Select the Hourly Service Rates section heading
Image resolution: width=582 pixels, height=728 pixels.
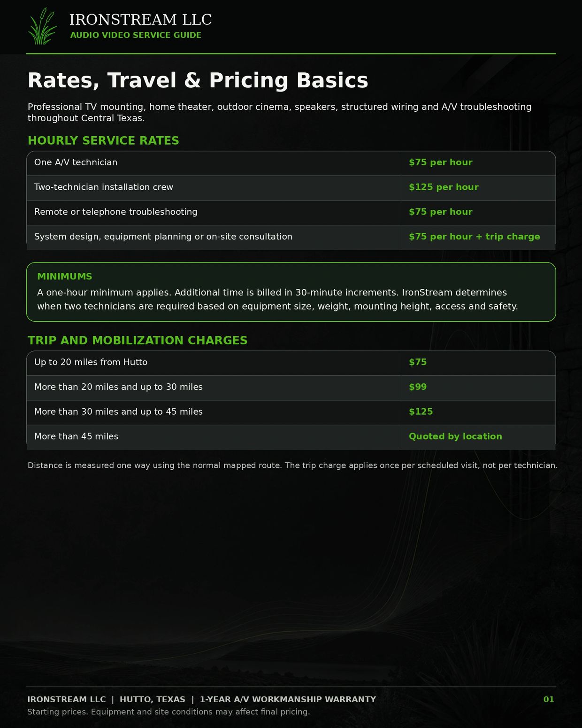coord(103,140)
